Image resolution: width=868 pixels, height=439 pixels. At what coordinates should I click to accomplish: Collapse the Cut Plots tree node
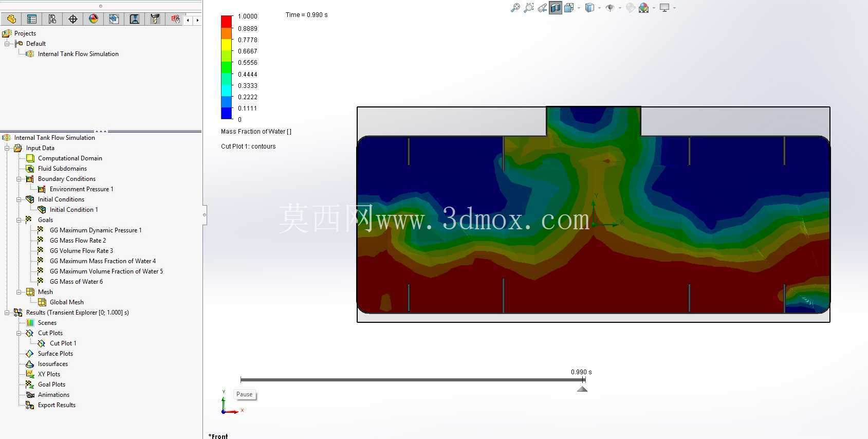tap(19, 333)
